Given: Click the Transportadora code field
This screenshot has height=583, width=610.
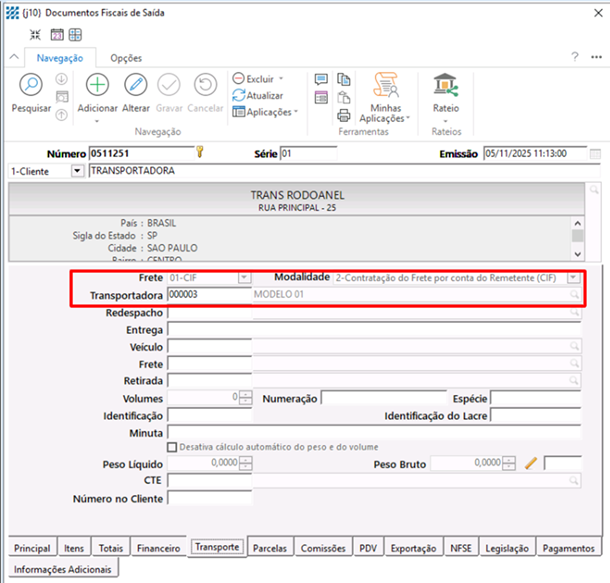Looking at the screenshot, I should pyautogui.click(x=207, y=295).
